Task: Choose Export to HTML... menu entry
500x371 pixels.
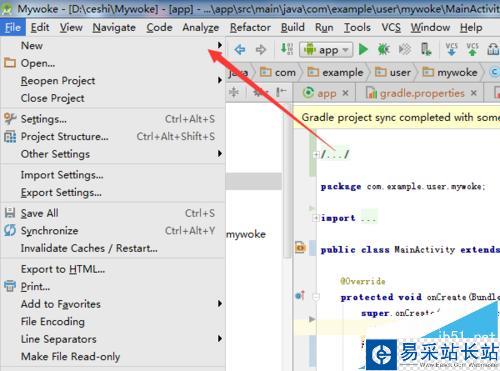Action: click(x=113, y=269)
